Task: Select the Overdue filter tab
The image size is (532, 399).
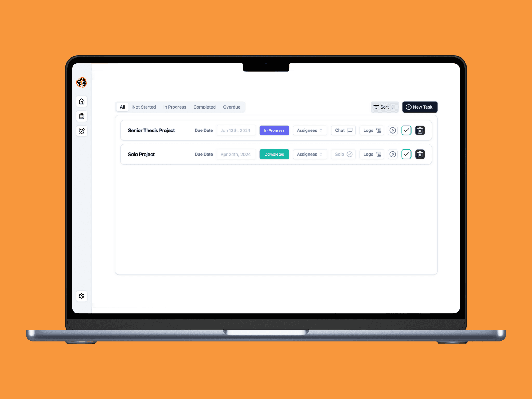Action: point(232,107)
